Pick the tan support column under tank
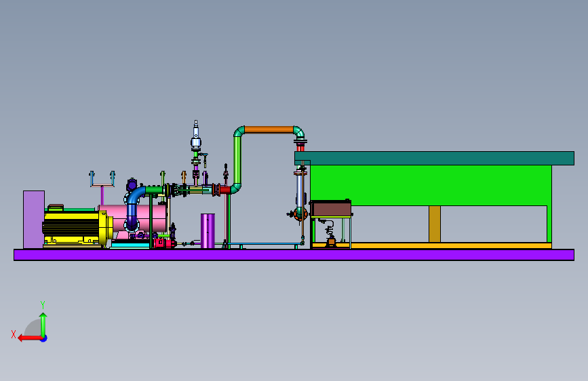Viewport: 588px width, 381px height. coord(435,224)
